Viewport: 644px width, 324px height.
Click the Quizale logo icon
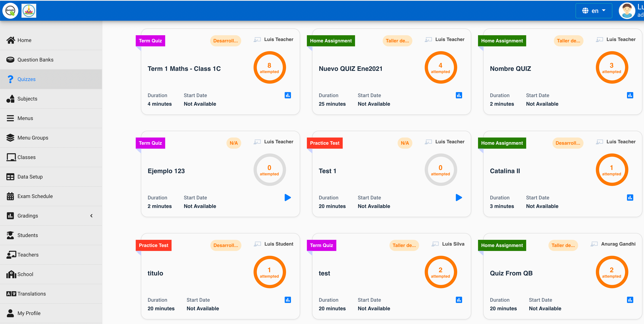(x=10, y=11)
